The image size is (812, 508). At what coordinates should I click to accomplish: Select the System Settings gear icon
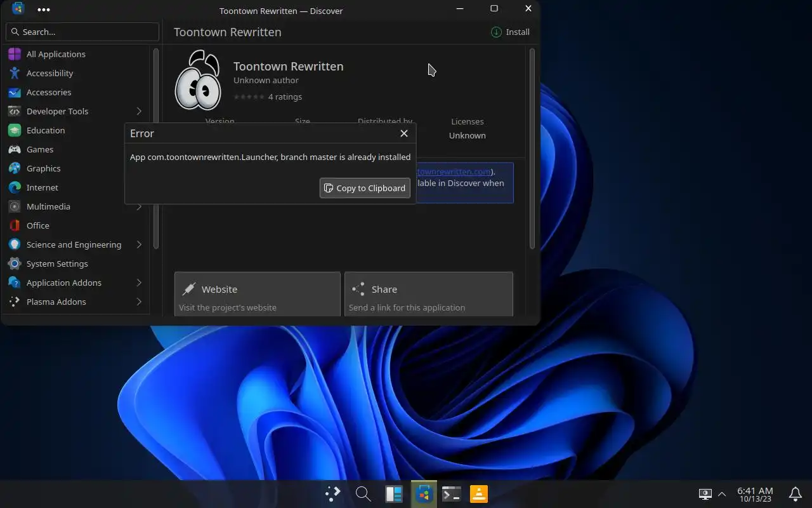[15, 264]
